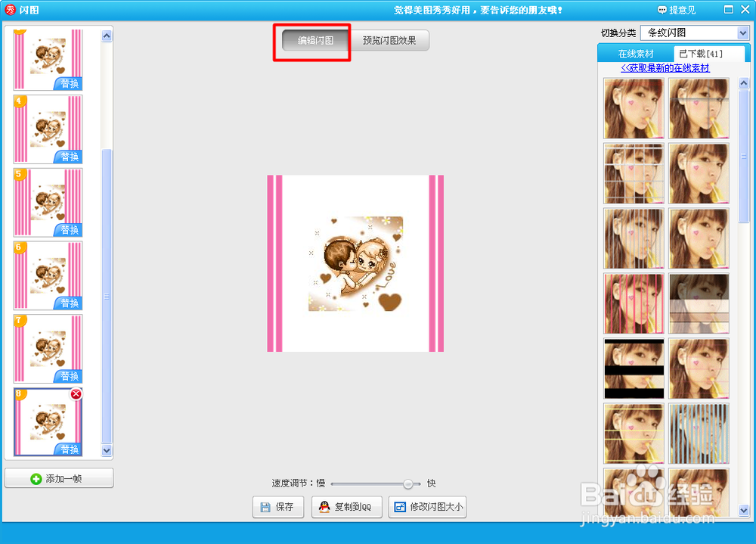Screen dimensions: 756x544
Task: Click the speed adjustment slider handle
Action: click(x=408, y=483)
